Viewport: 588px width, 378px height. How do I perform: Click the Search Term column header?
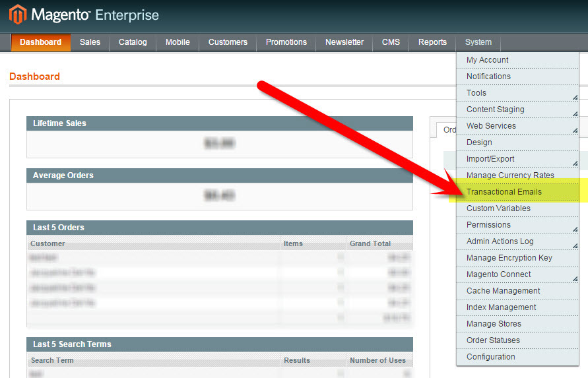(153, 360)
